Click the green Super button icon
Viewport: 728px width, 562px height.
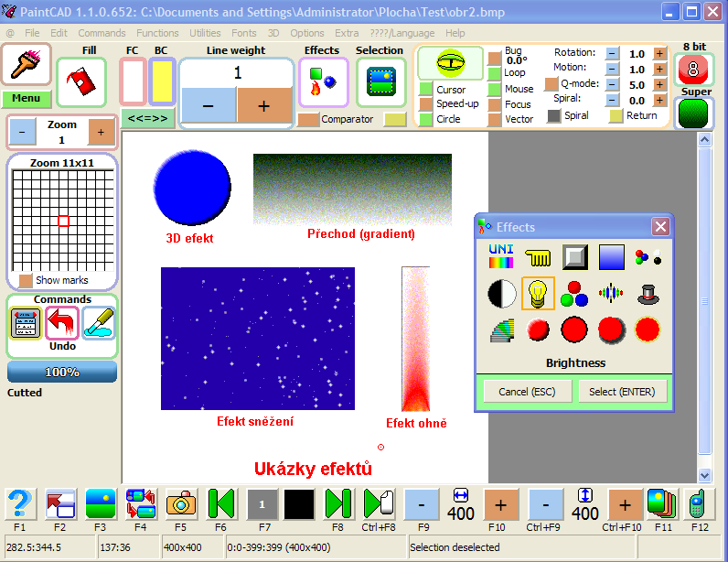tap(693, 113)
